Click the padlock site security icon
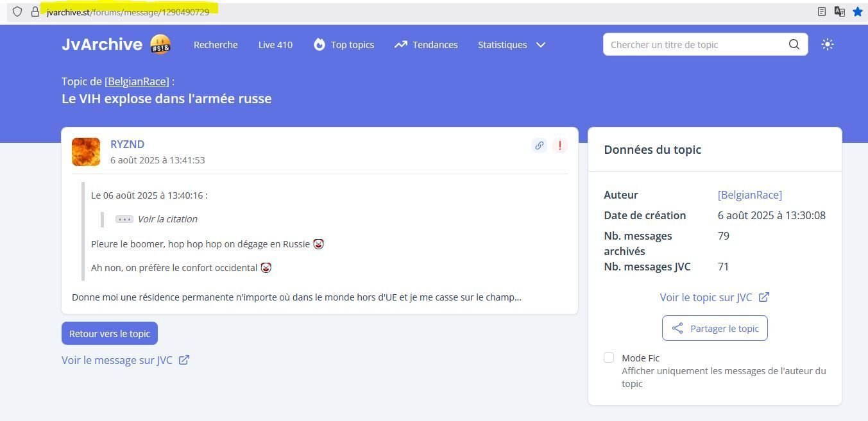Screen dimensions: 868x421 tap(35, 12)
